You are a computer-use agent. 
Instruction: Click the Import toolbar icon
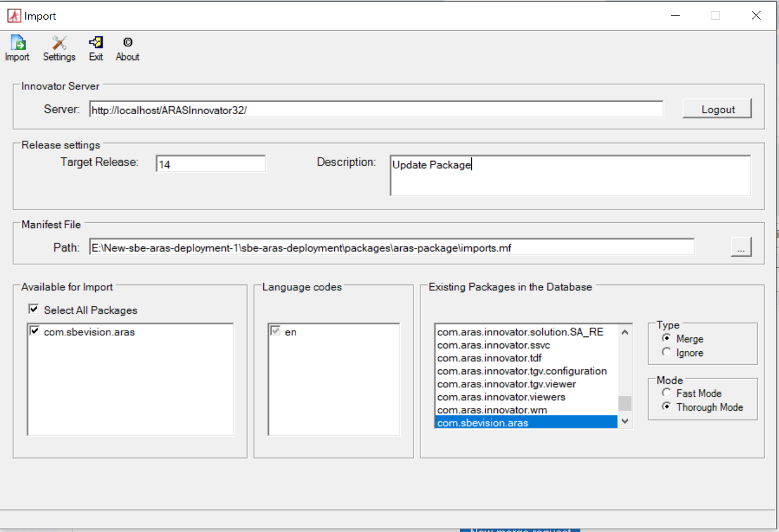point(17,44)
